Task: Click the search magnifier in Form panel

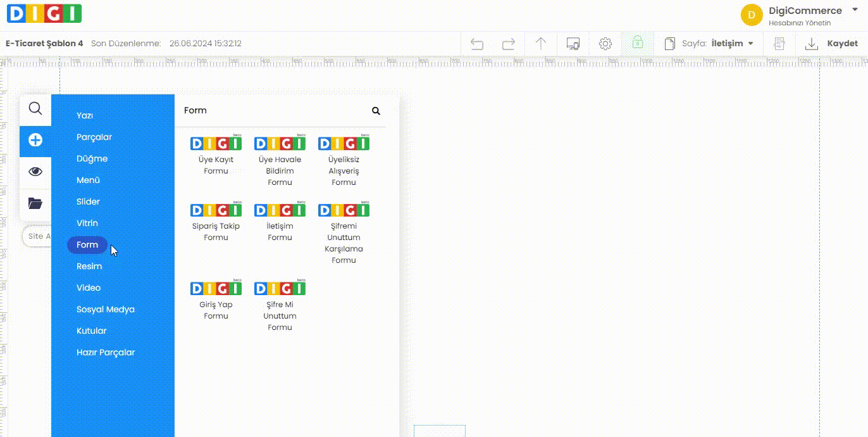Action: tap(376, 111)
